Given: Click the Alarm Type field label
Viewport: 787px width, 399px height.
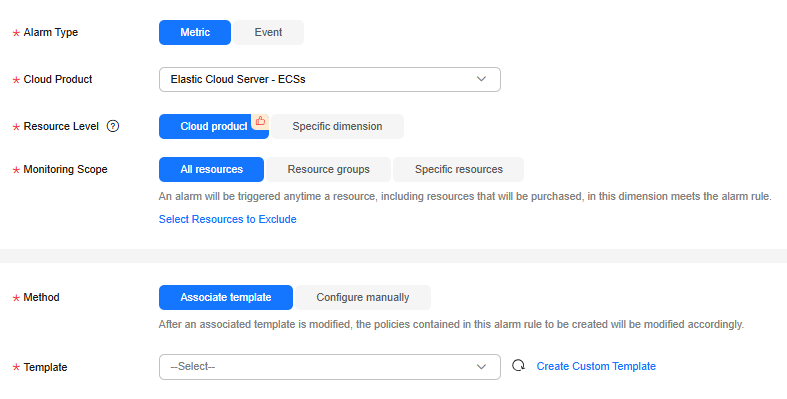Looking at the screenshot, I should pos(51,32).
